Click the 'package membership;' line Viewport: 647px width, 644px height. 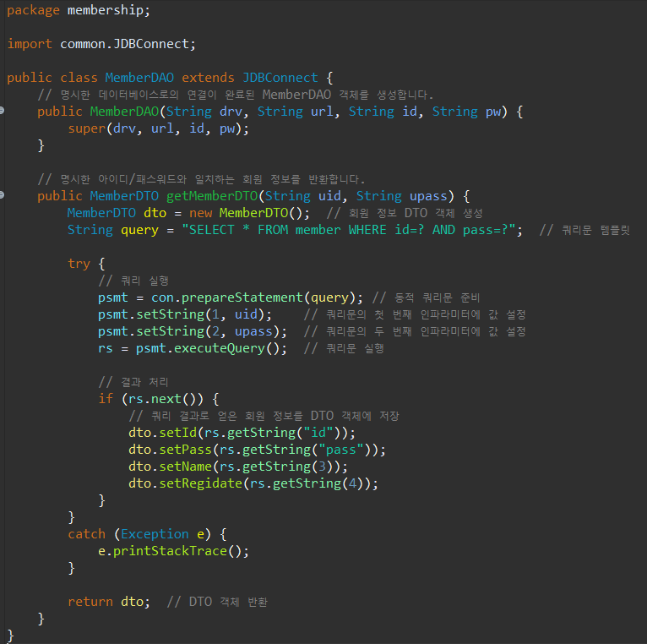(79, 10)
